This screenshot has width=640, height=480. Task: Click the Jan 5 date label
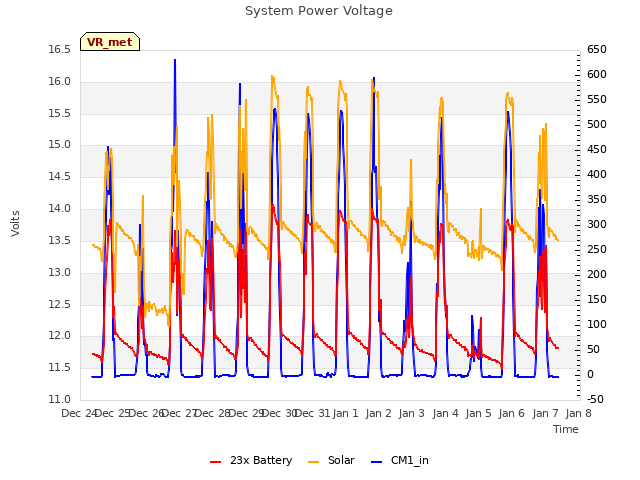[478, 413]
